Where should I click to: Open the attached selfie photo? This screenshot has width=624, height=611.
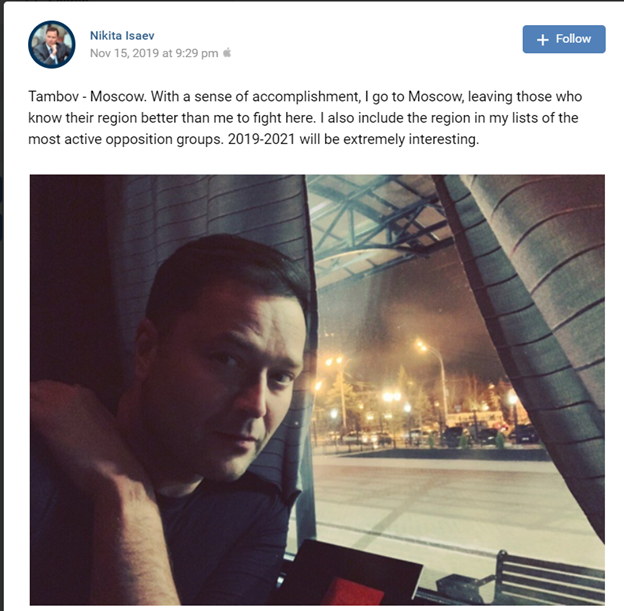[x=317, y=390]
